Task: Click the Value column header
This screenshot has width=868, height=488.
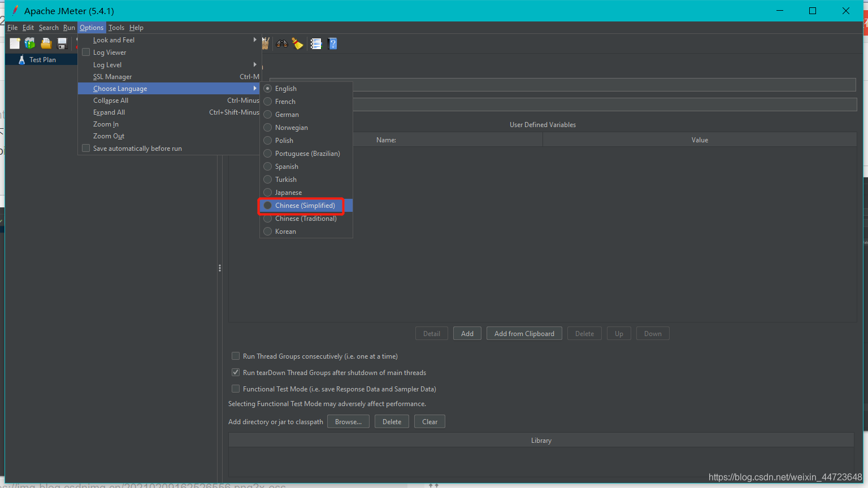Action: click(700, 140)
